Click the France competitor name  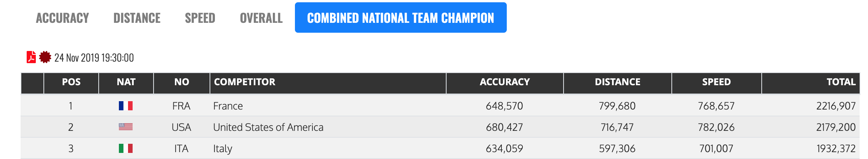(228, 106)
